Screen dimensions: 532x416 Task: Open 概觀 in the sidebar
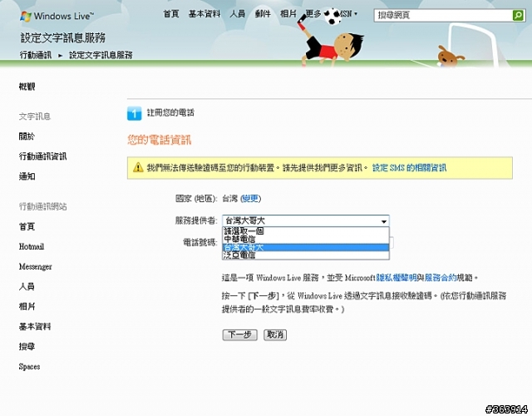(x=27, y=87)
